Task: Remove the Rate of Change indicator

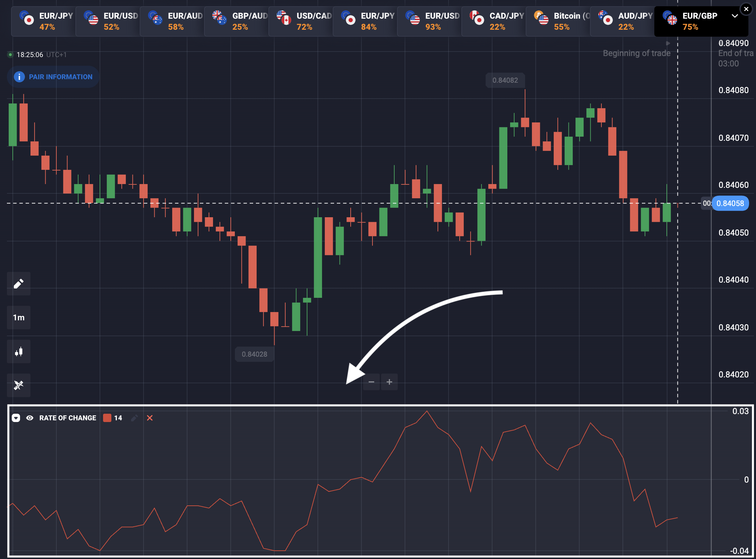Action: (x=150, y=418)
